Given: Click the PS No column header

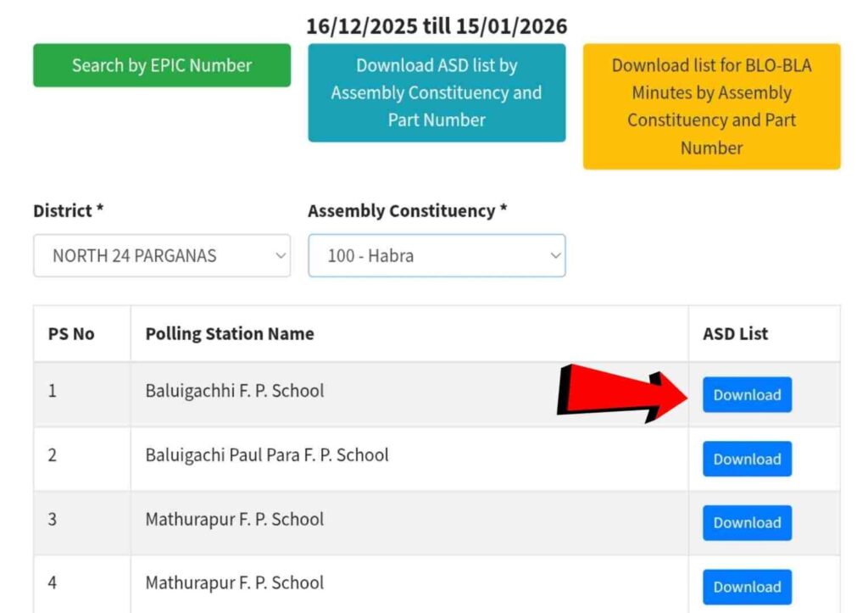Looking at the screenshot, I should click(x=71, y=334).
